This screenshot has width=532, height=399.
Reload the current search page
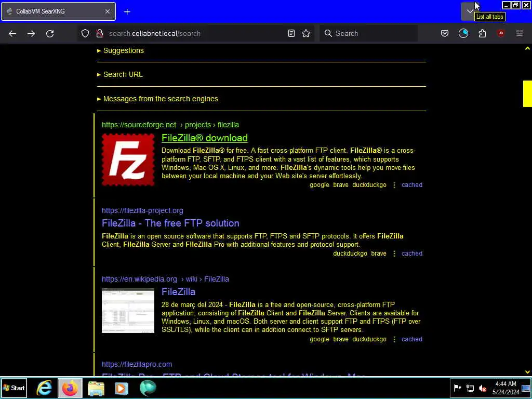[x=50, y=33]
